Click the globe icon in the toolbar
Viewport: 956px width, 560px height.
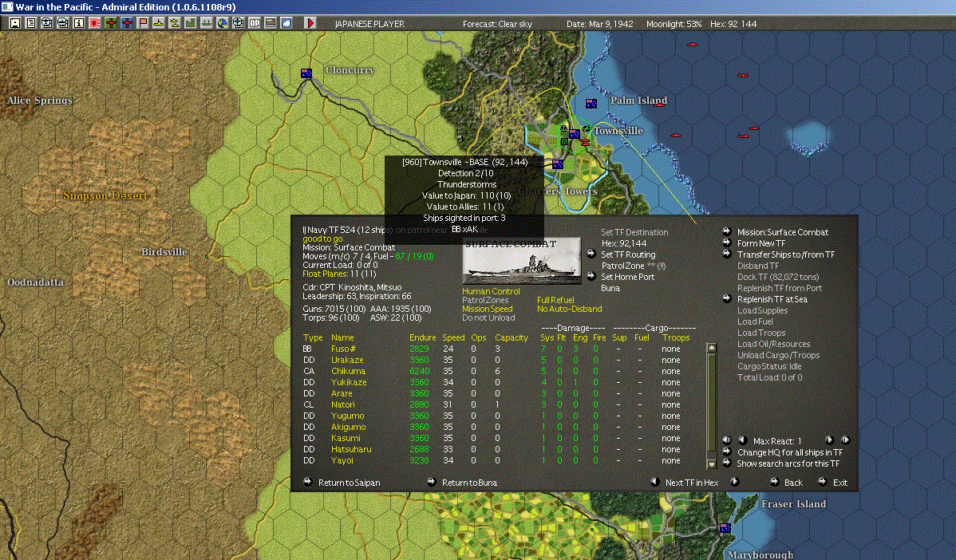[223, 23]
